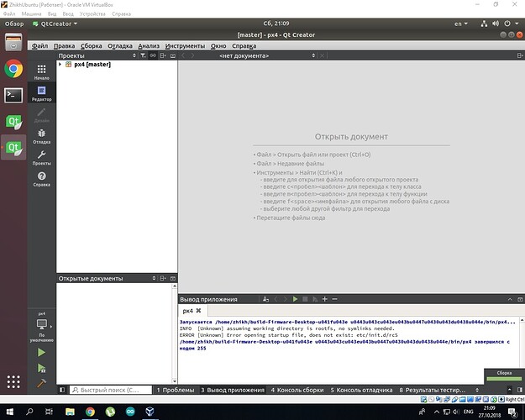Viewport: 525px width, 420px height.
Task: Switch to 1 Проблемы output pane
Action: click(176, 390)
